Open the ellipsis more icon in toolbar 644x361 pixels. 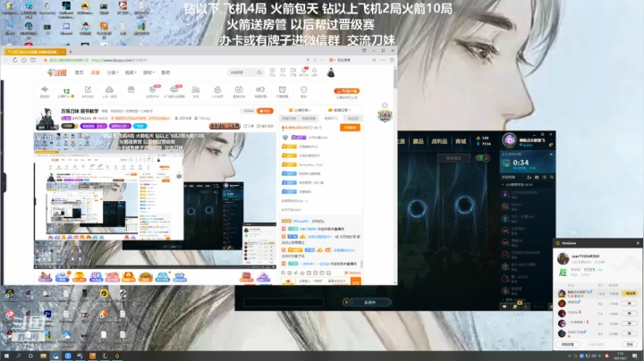point(303,91)
